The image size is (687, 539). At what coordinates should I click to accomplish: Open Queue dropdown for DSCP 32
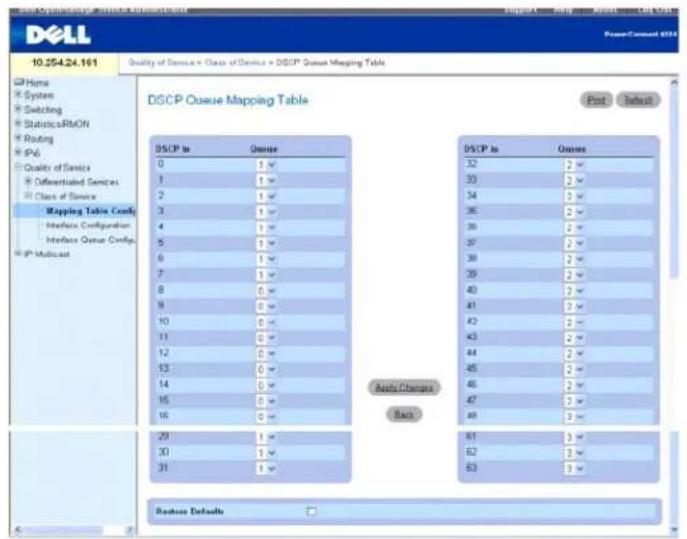[574, 165]
